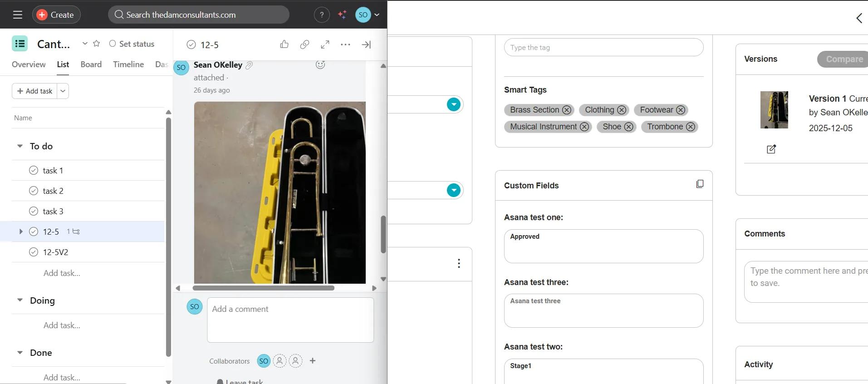Mark task 1 as complete
The height and width of the screenshot is (384, 868).
point(34,171)
